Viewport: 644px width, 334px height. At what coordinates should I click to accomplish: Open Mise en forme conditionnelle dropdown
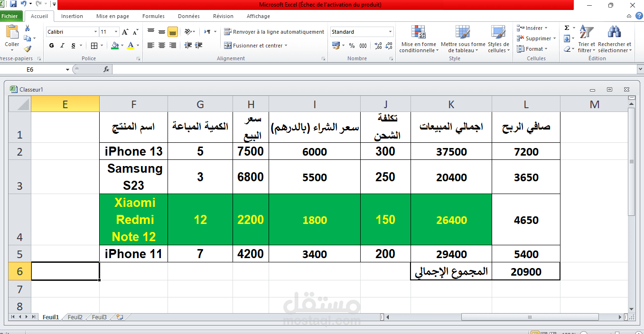[x=418, y=39]
